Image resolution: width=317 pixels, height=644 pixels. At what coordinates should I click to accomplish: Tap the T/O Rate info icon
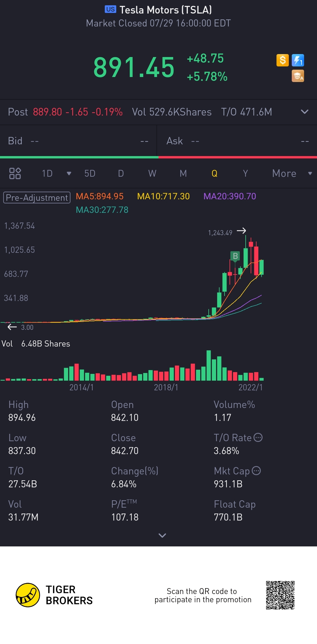tap(258, 437)
